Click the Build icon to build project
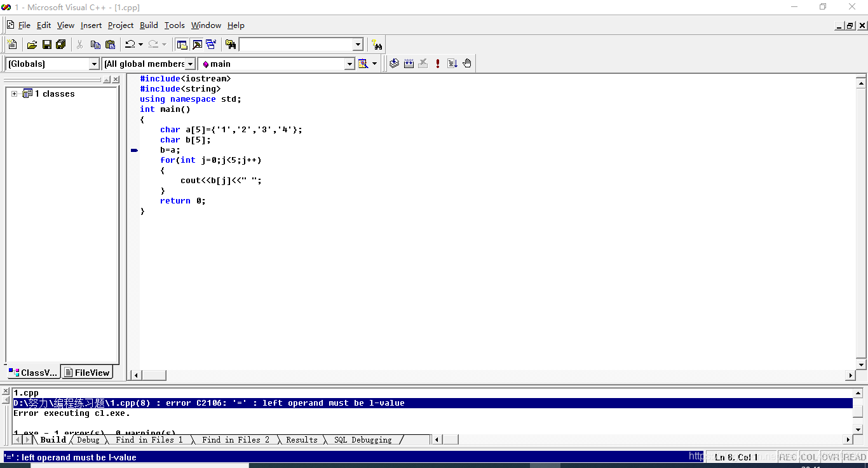Viewport: 868px width, 468px height. [409, 63]
